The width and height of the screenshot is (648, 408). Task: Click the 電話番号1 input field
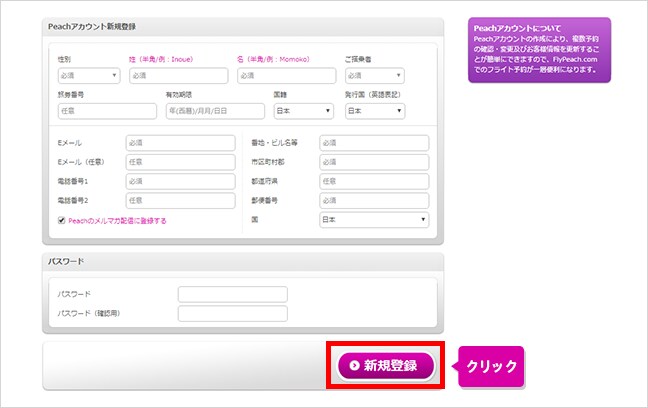pyautogui.click(x=180, y=181)
